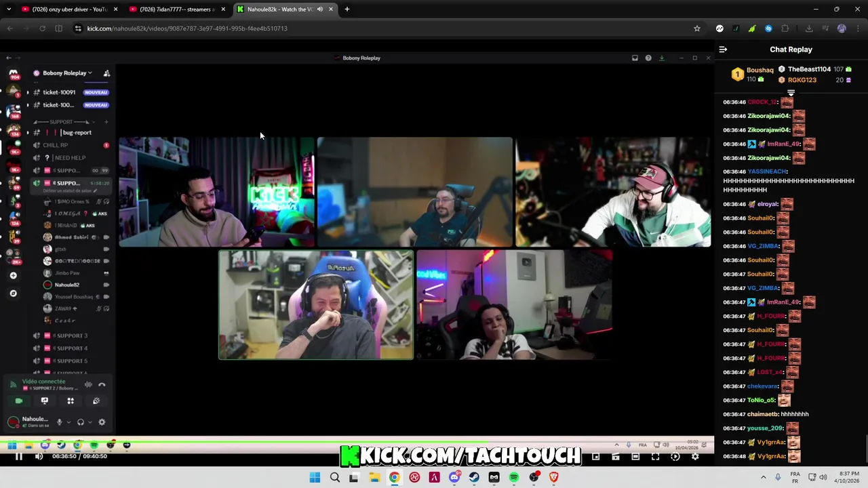Go back in Chrome
The image size is (868, 488).
point(9,28)
